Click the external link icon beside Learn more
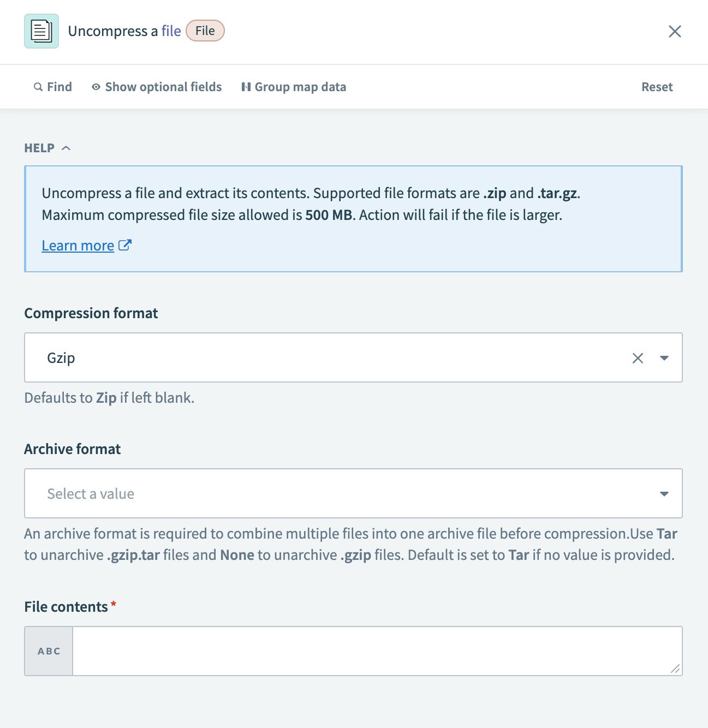Viewport: 708px width, 728px height. click(x=125, y=246)
